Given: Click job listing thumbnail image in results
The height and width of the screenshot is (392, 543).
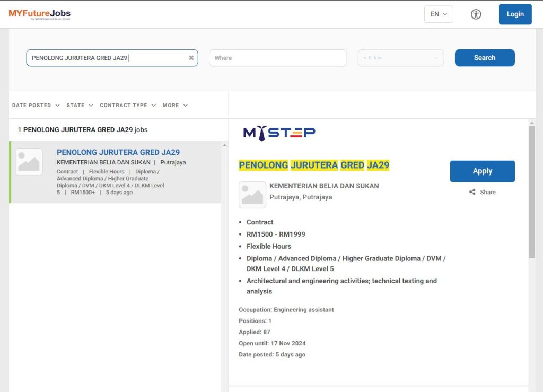Looking at the screenshot, I should pos(29,162).
